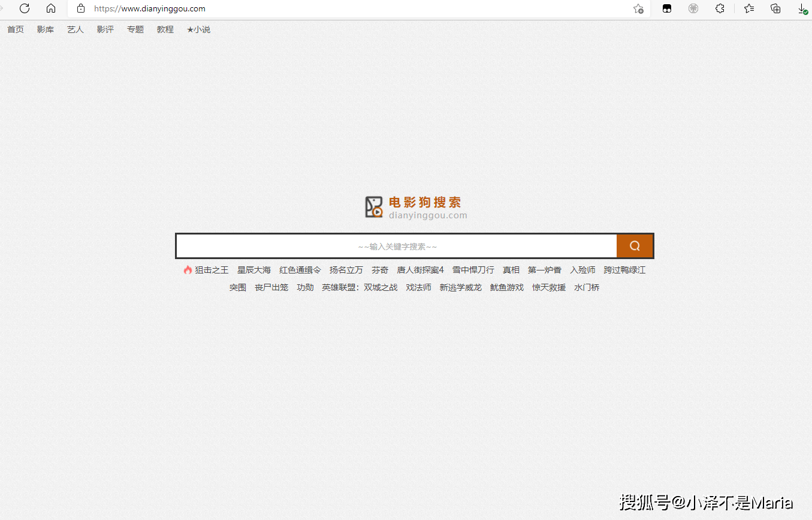The width and height of the screenshot is (812, 520).
Task: Open the Favorites star list icon
Action: click(x=748, y=8)
